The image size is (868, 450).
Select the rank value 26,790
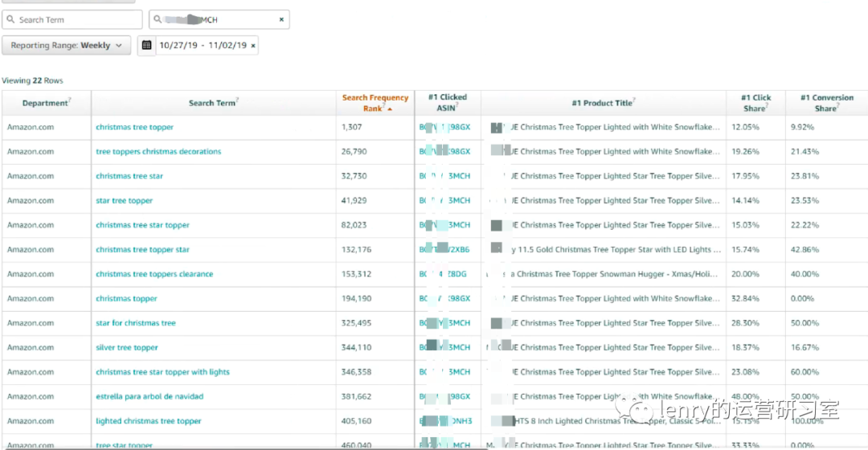(x=354, y=152)
